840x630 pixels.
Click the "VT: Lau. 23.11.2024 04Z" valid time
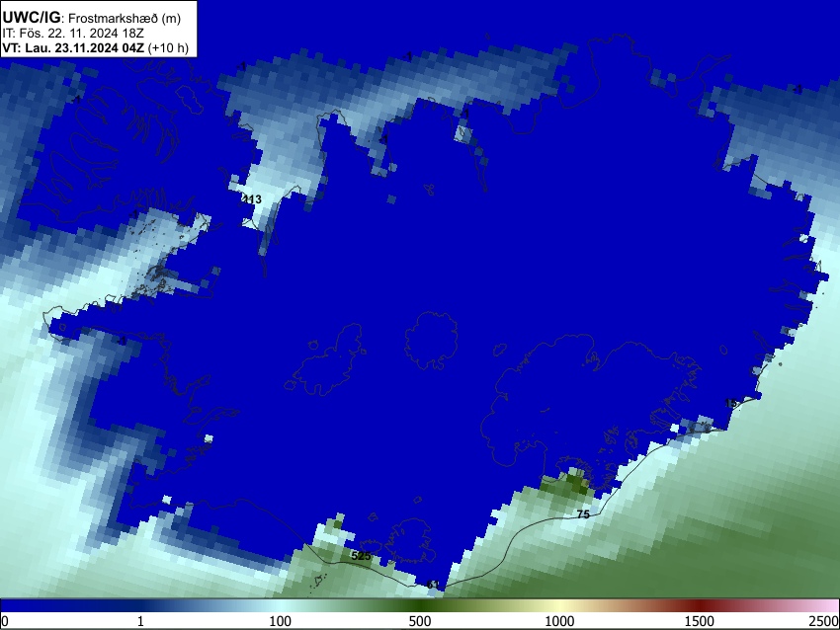tap(73, 48)
